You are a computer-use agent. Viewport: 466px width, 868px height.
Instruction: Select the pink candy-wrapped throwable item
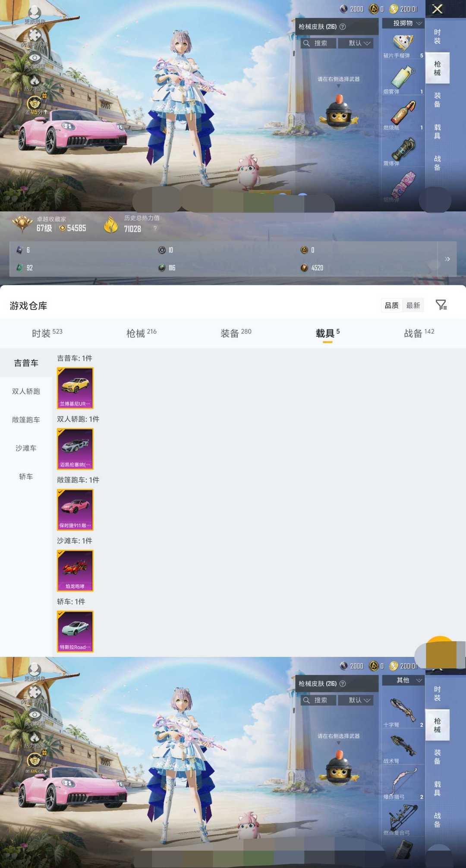pyautogui.click(x=403, y=186)
